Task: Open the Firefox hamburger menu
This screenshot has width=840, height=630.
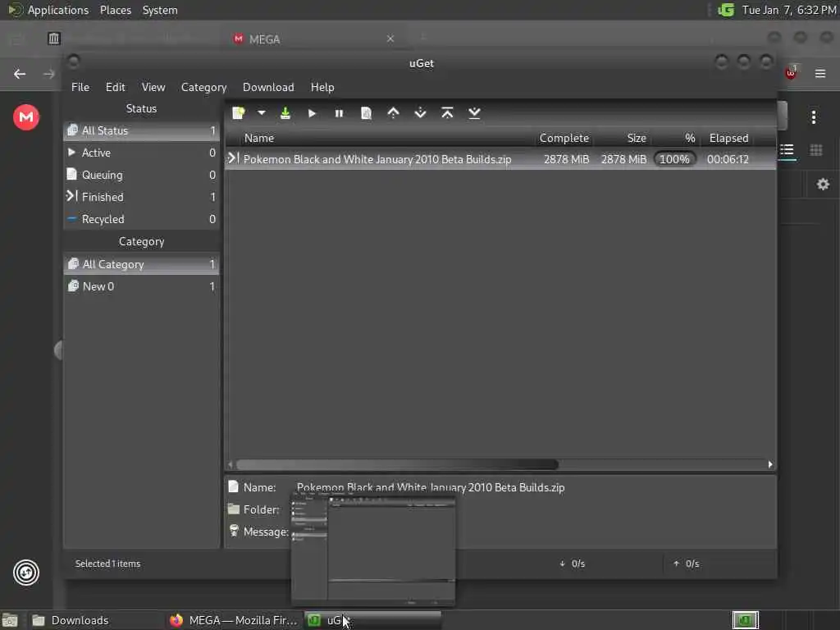Action: 820,73
